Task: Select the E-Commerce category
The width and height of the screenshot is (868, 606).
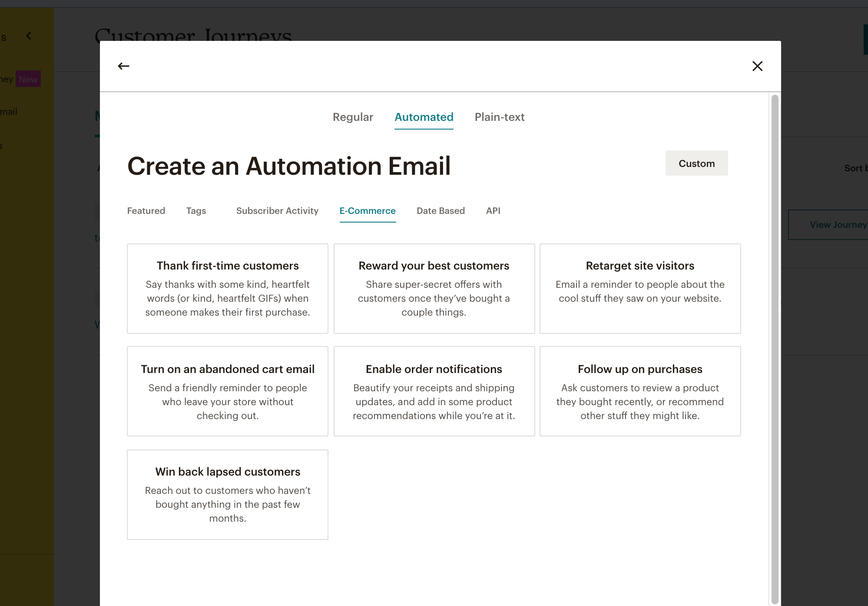Action: click(x=368, y=211)
